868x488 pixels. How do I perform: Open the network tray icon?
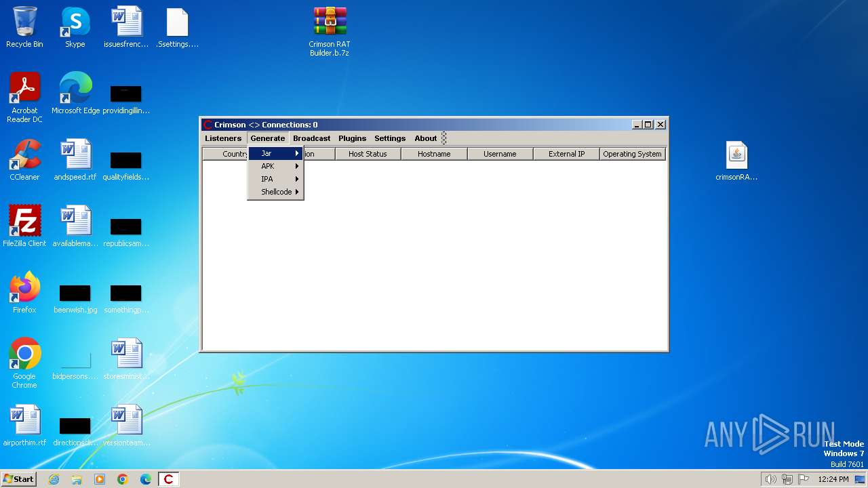click(787, 479)
